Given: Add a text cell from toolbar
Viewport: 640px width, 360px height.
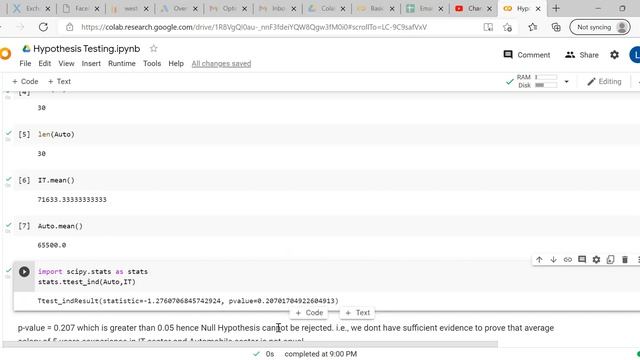Looking at the screenshot, I should 59,82.
